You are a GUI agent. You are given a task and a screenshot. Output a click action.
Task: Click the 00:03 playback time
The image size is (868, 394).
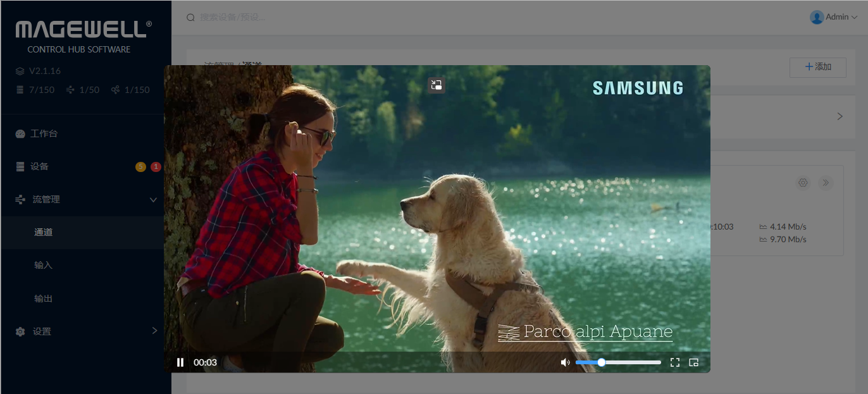click(x=205, y=362)
